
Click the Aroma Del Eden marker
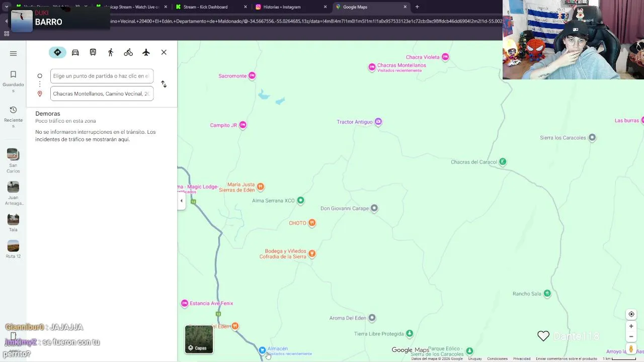coord(372,318)
